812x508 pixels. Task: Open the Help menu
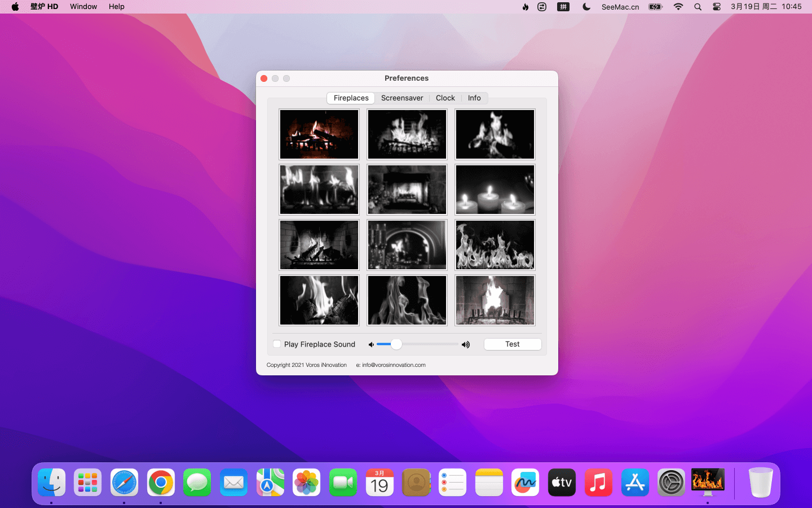coord(117,7)
